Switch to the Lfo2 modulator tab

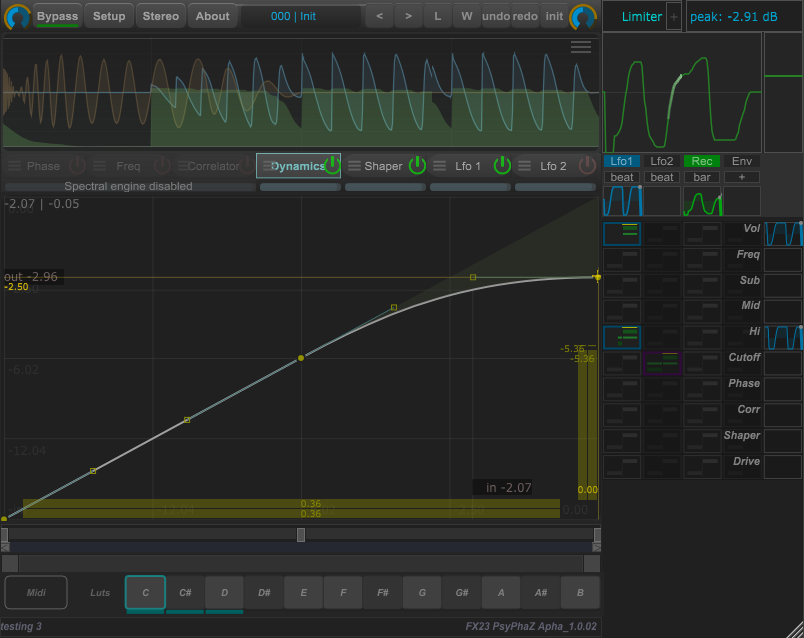click(x=662, y=161)
